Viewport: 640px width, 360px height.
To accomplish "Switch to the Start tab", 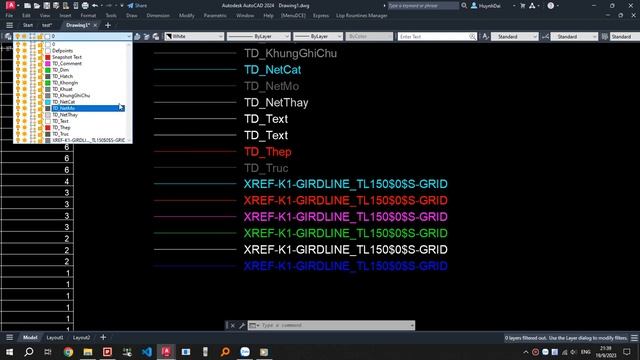I will tap(28, 25).
